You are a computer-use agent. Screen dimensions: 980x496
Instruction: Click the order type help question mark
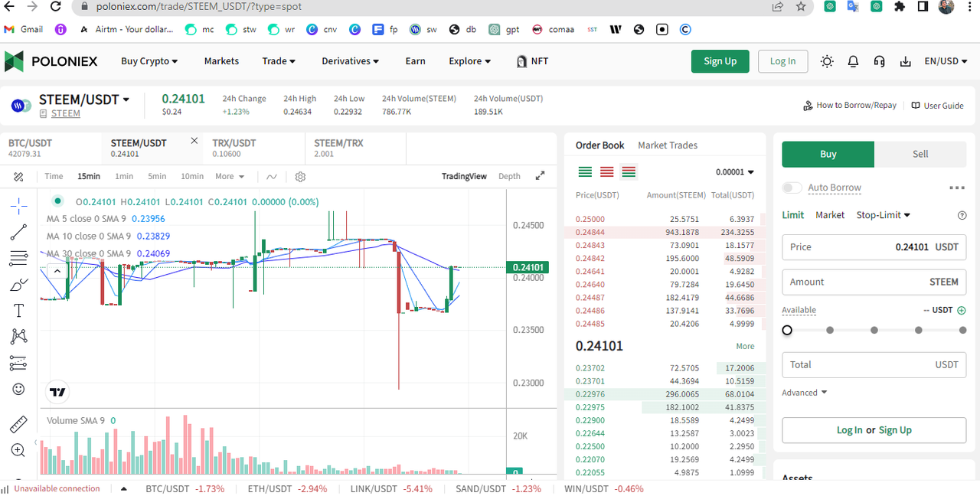pyautogui.click(x=962, y=216)
